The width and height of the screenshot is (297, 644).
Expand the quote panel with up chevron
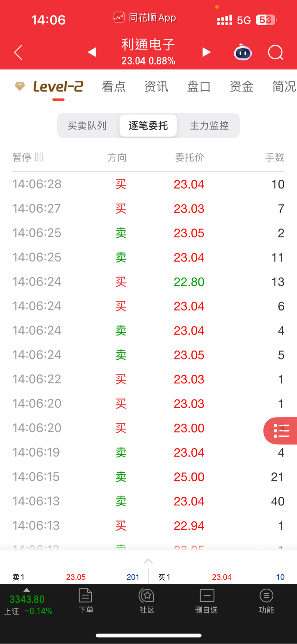click(148, 561)
